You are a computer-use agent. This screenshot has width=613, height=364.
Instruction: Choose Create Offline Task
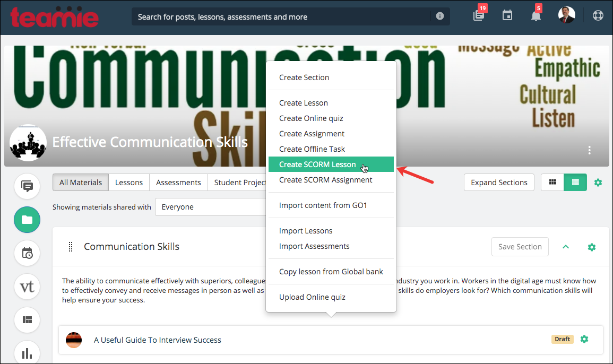click(331, 149)
